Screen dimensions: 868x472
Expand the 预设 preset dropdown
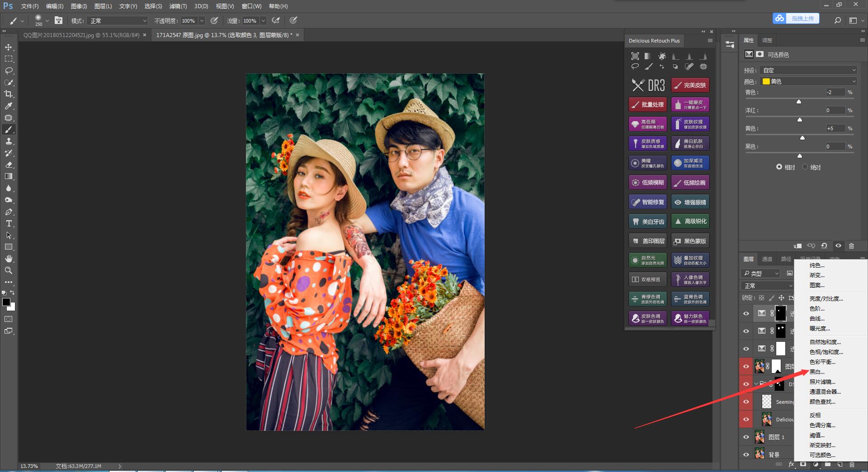(x=808, y=70)
